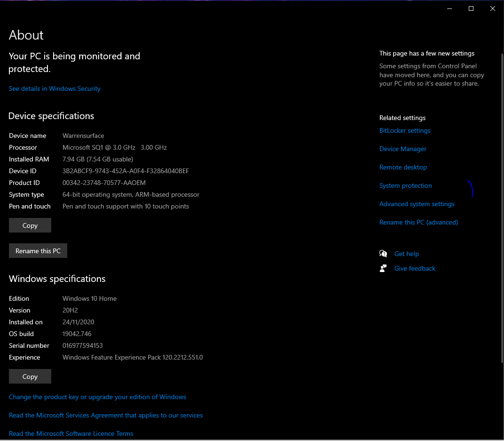Screen dimensions: 504x441
Task: Click the Device specifications heading
Action: (51, 116)
